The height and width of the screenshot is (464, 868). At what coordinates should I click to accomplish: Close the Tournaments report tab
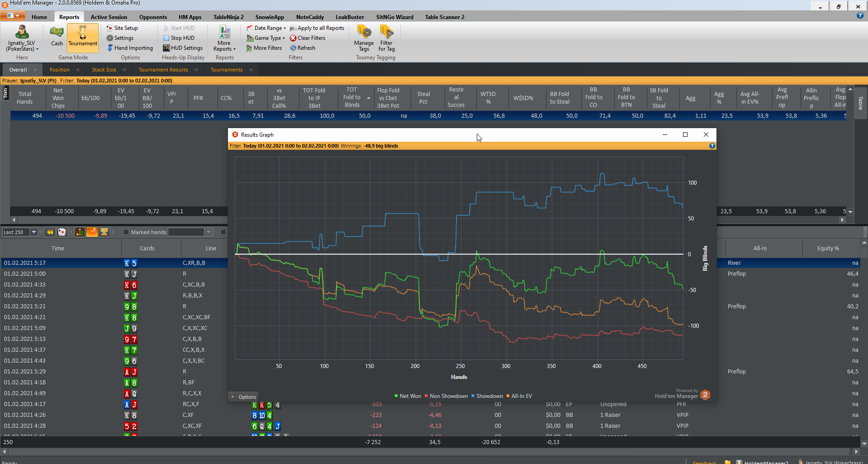(251, 70)
